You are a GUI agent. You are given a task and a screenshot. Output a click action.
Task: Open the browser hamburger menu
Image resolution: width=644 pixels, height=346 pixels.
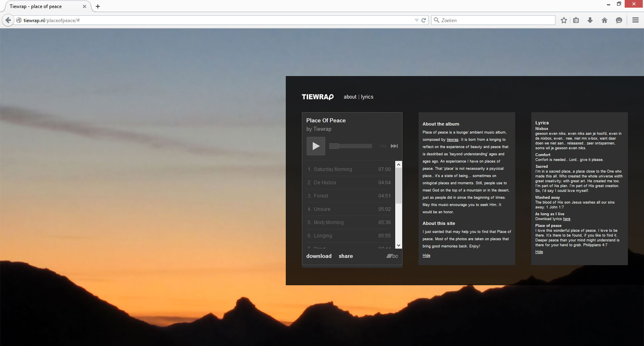tap(636, 20)
